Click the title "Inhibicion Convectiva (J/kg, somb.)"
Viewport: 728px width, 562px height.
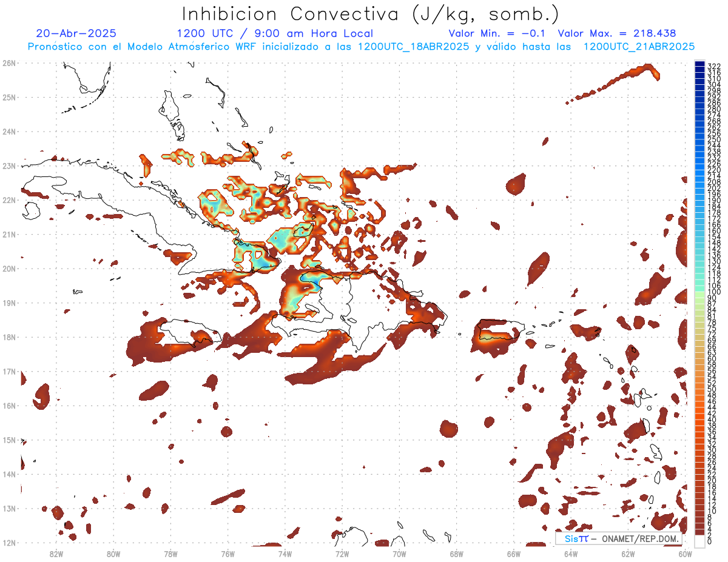click(x=370, y=14)
